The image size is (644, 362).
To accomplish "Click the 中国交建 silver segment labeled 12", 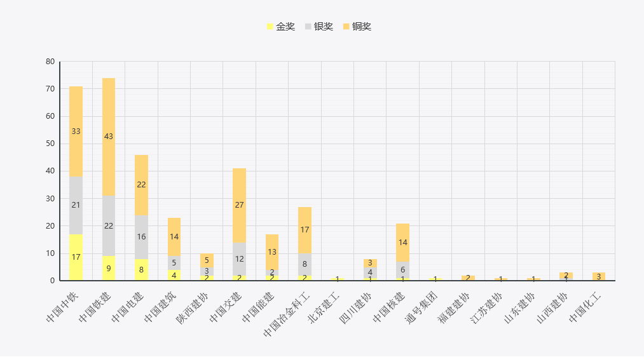I will point(240,258).
